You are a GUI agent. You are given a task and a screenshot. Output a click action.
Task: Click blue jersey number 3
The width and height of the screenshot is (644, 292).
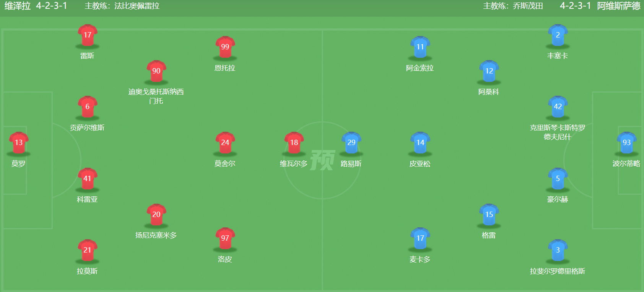(558, 250)
